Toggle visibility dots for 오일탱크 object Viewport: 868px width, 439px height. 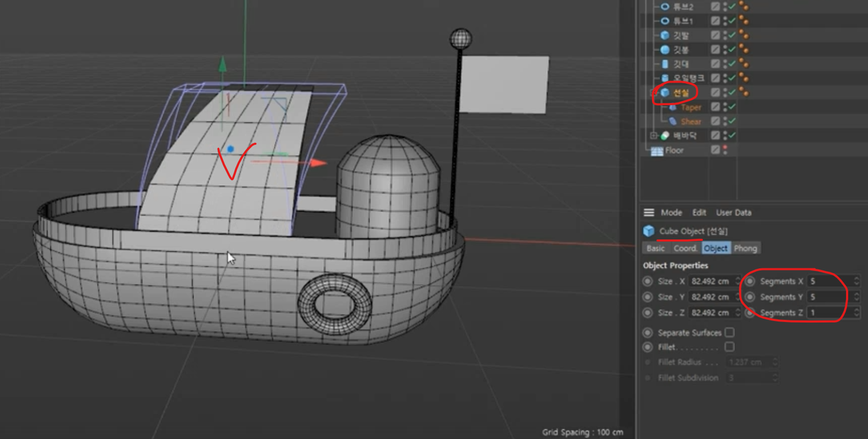(x=725, y=78)
